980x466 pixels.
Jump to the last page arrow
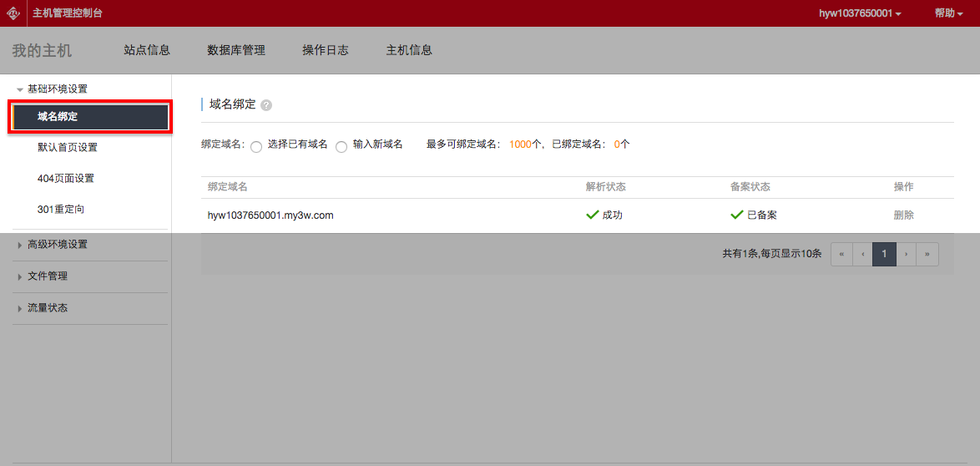tap(927, 254)
